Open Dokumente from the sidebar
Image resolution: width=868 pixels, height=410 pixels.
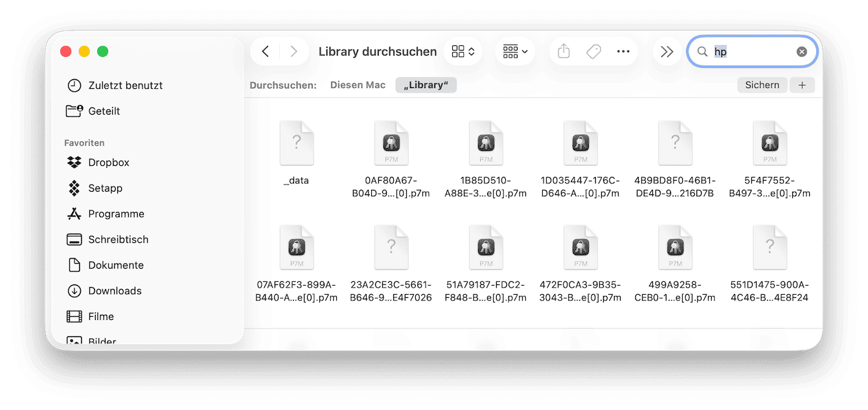[x=117, y=265]
